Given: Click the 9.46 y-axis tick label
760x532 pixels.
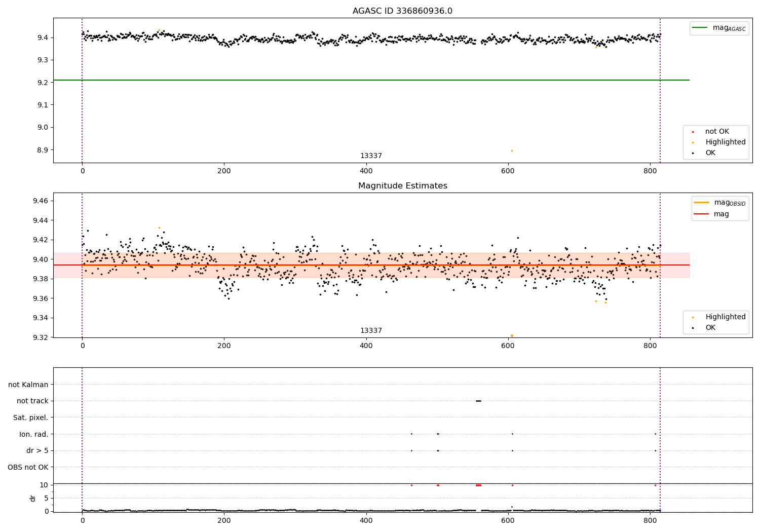Looking at the screenshot, I should click(x=41, y=201).
